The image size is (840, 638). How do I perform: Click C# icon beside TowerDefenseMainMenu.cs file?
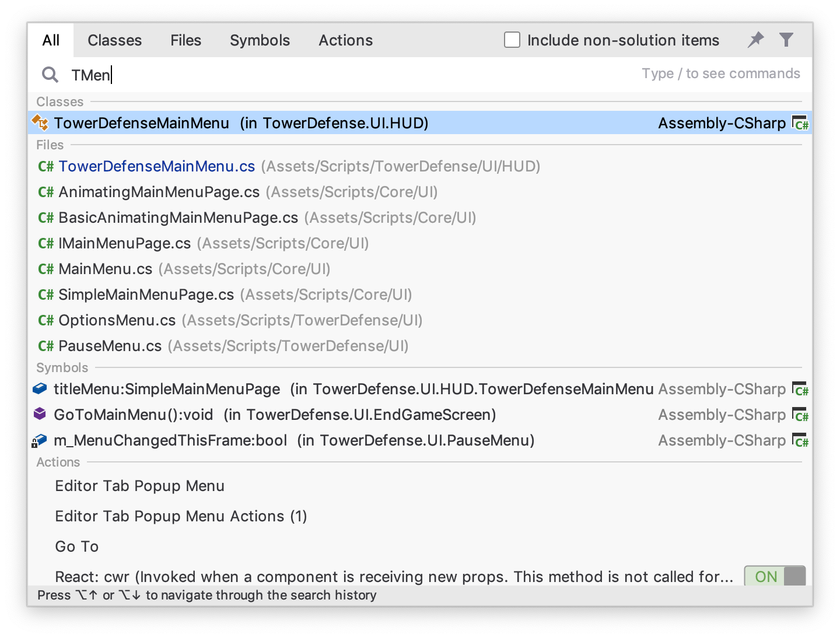[x=45, y=166]
